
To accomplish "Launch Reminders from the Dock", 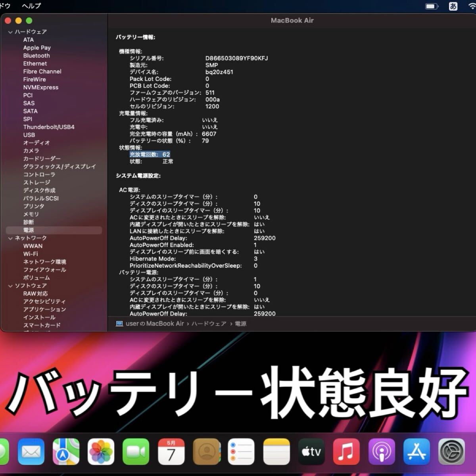I will (241, 451).
